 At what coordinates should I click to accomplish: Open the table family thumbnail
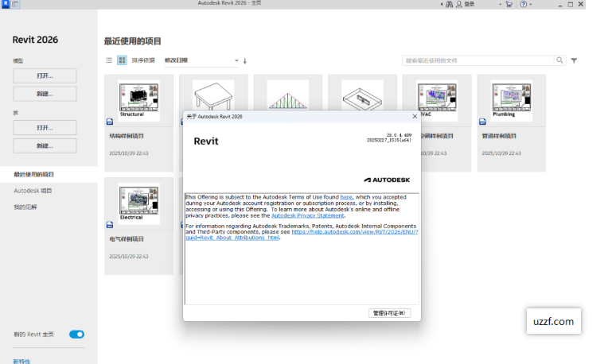pyautogui.click(x=213, y=96)
